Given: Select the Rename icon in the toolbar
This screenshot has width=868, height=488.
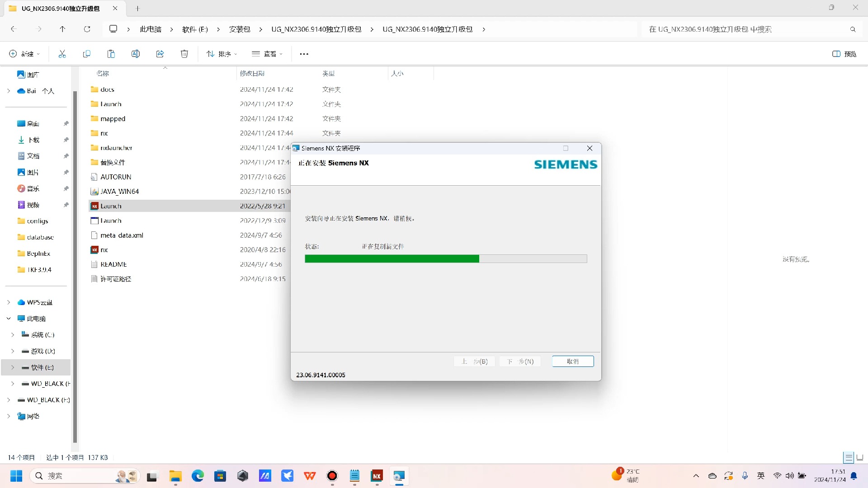Looking at the screenshot, I should (135, 53).
